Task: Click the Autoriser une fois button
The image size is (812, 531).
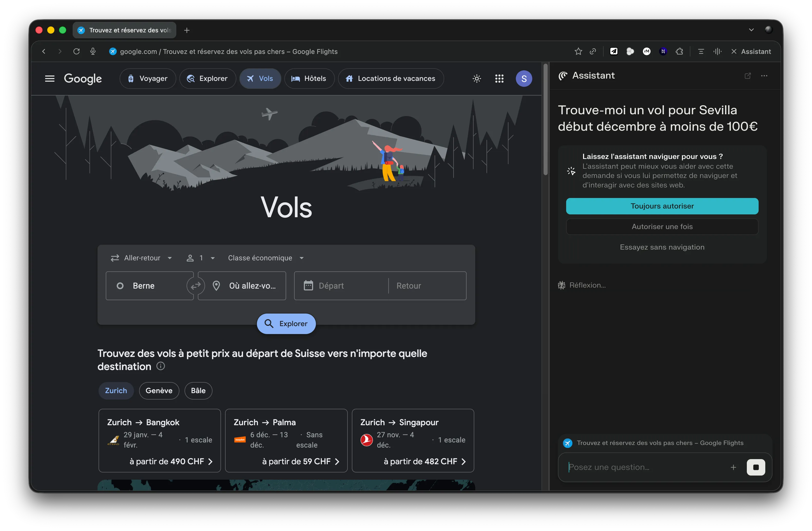Action: (662, 226)
